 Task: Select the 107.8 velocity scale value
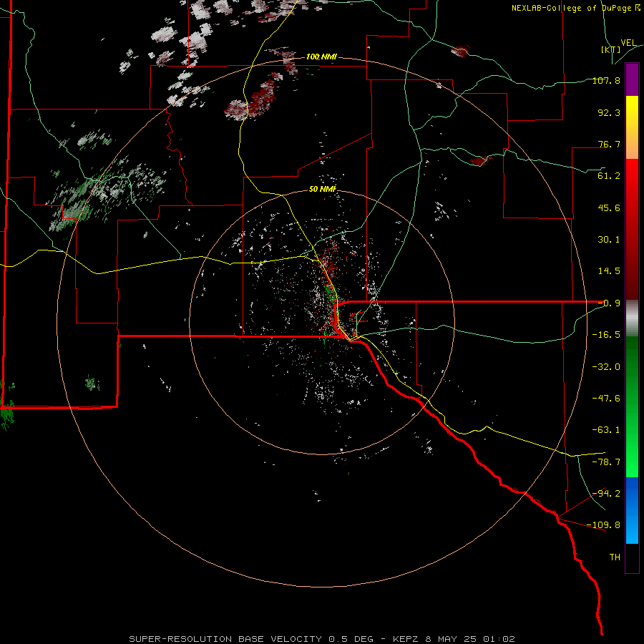(x=606, y=80)
